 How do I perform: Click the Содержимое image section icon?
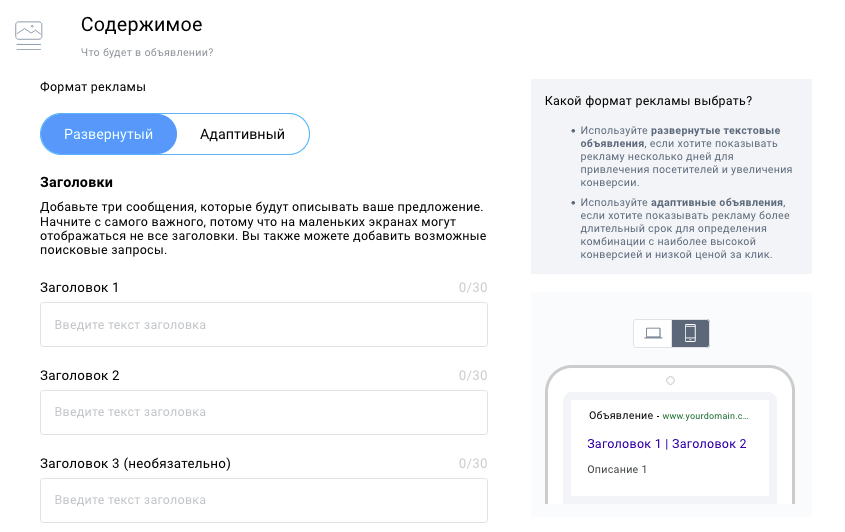click(x=29, y=36)
